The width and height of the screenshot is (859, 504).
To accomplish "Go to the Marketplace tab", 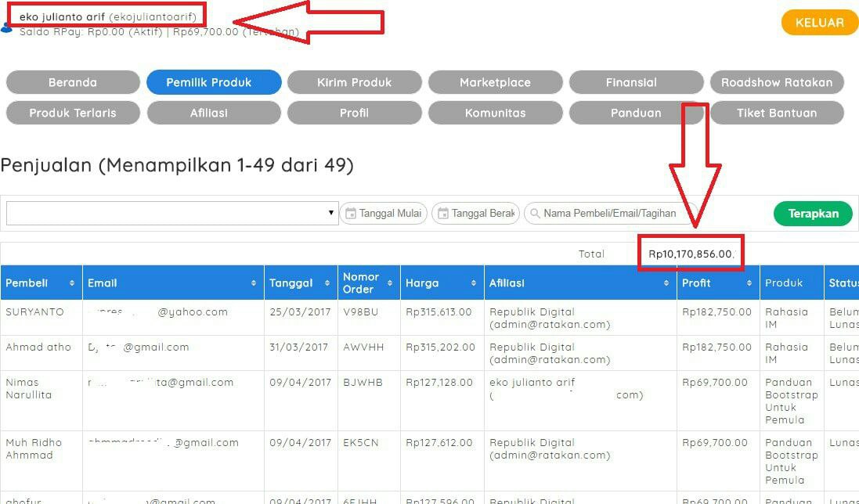I will pos(495,82).
